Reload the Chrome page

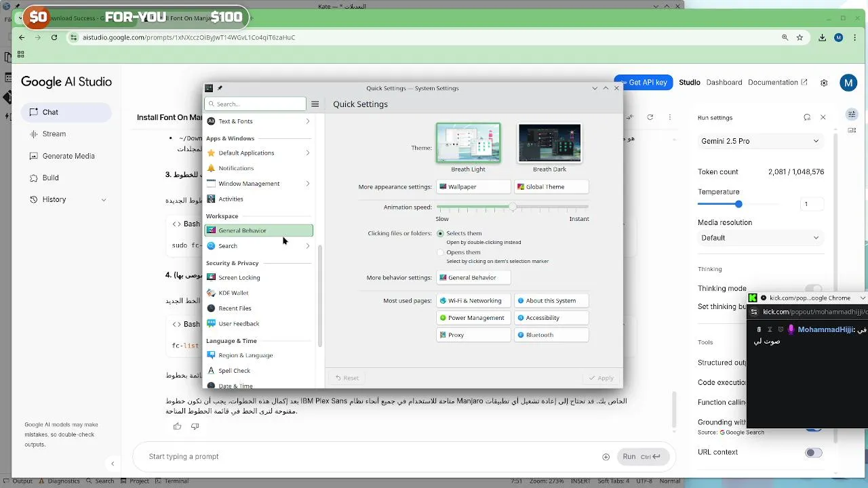click(54, 37)
